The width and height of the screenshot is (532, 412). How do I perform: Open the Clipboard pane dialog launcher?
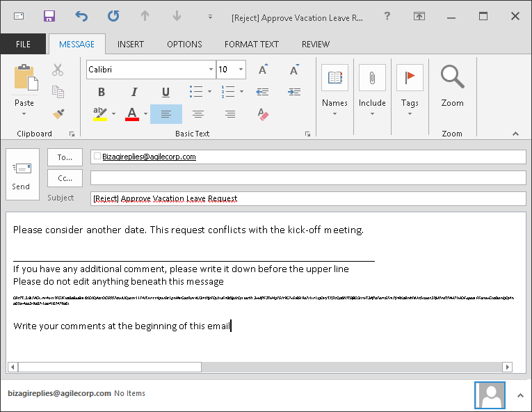(72, 134)
